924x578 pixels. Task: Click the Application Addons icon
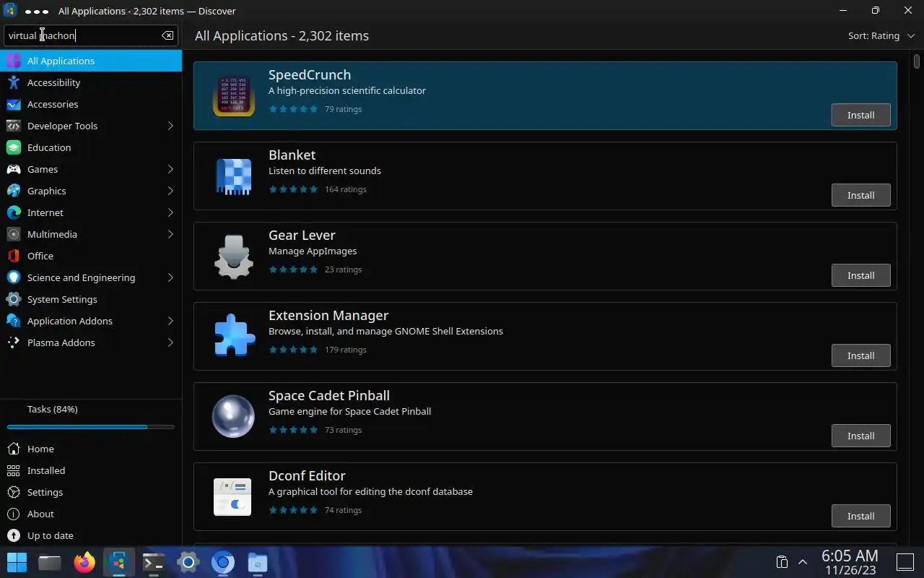tap(14, 321)
